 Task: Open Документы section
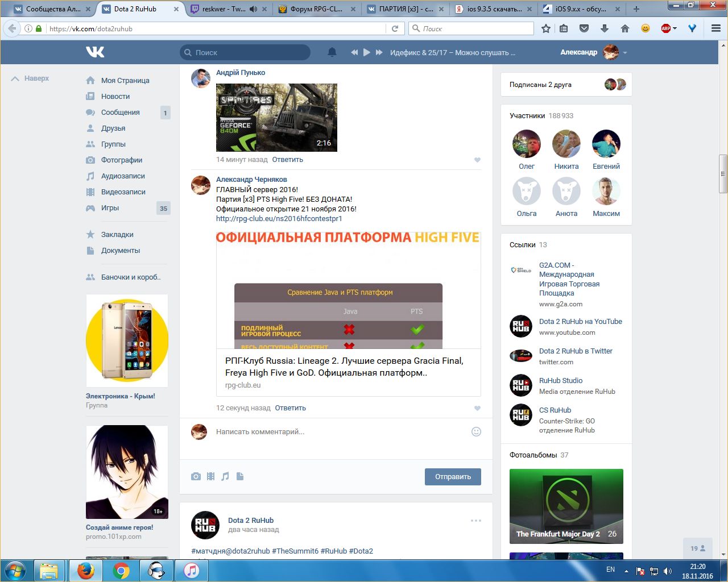[x=121, y=251]
